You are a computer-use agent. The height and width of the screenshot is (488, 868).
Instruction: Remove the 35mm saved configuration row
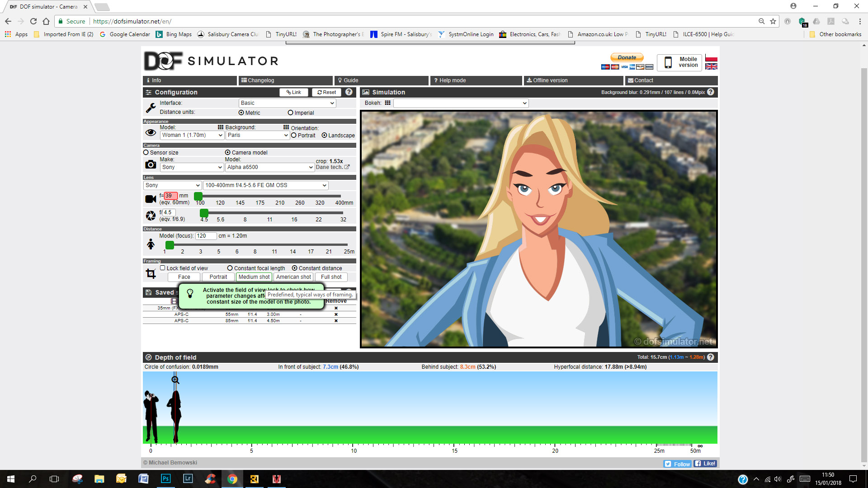coord(336,308)
